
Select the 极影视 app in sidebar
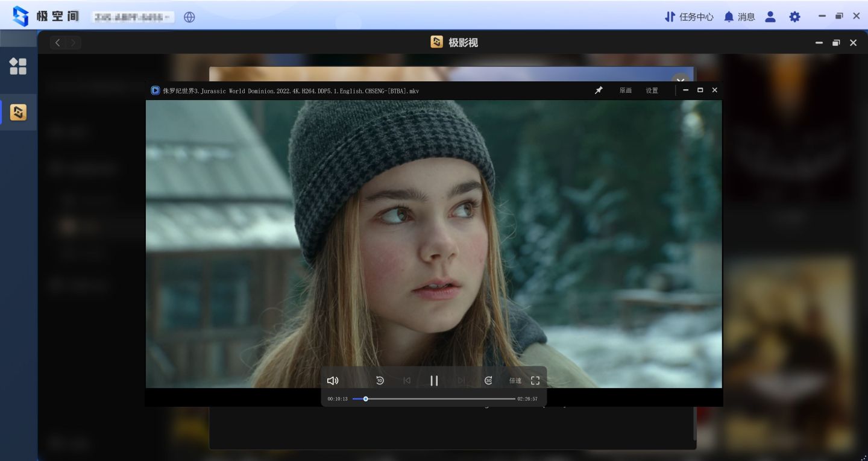click(x=18, y=112)
